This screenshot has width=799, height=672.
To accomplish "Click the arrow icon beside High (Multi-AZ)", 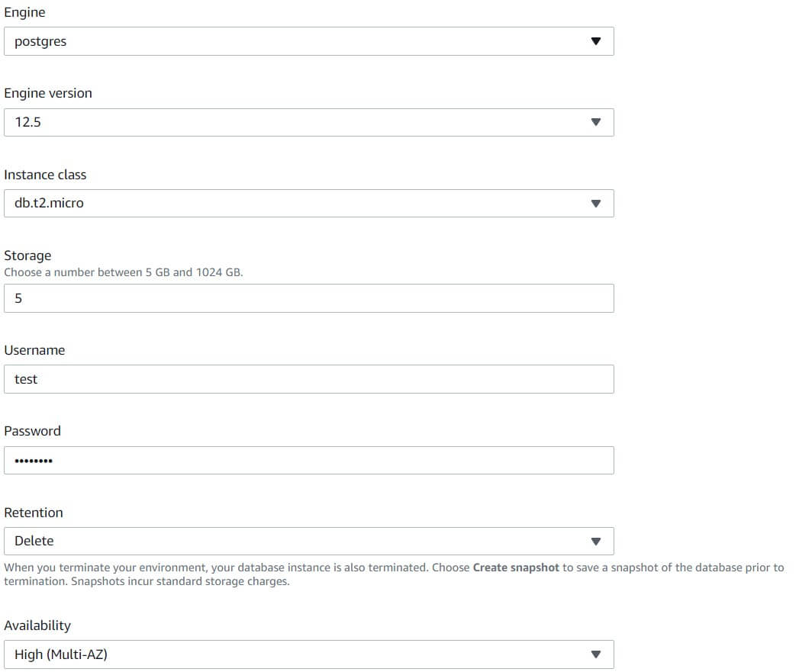I will pos(596,654).
